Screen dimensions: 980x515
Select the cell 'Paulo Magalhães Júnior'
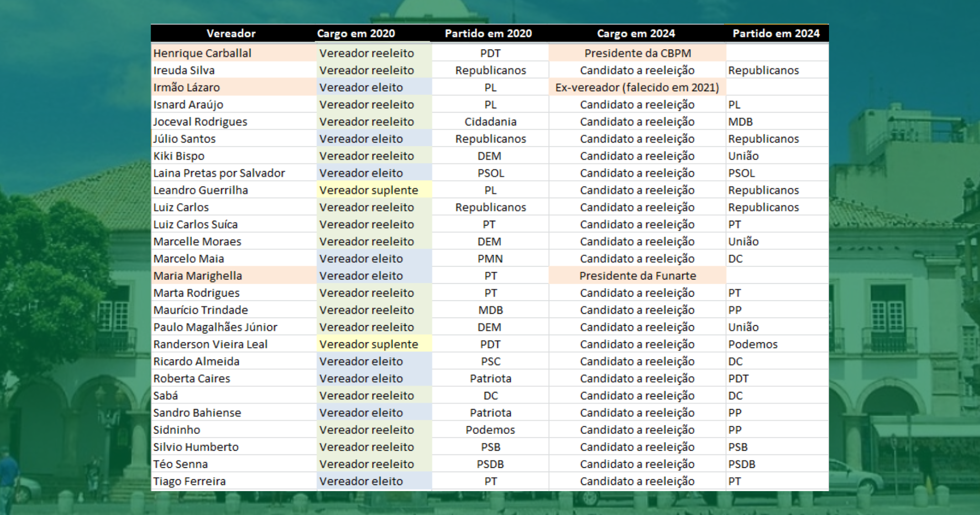(233, 328)
